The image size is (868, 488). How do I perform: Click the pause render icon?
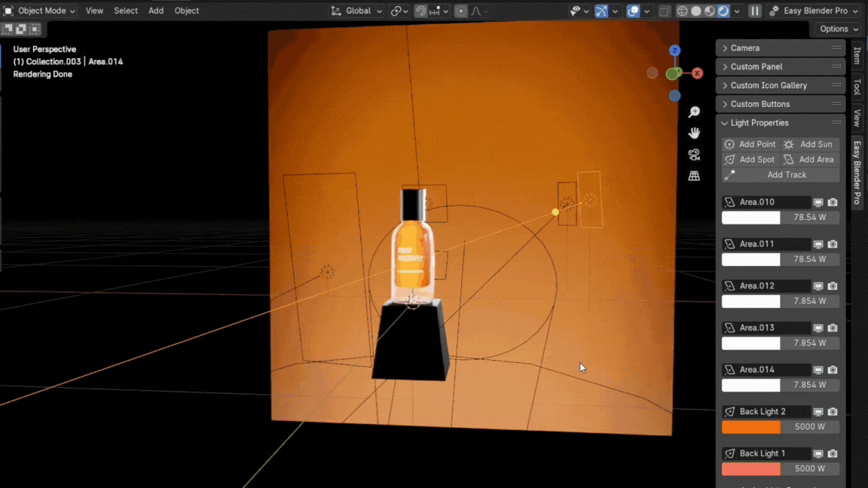click(x=754, y=11)
